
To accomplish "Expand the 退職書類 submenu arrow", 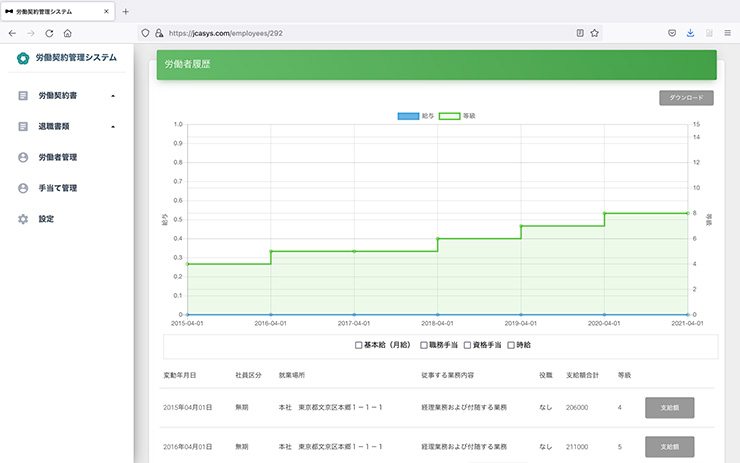I will click(113, 126).
